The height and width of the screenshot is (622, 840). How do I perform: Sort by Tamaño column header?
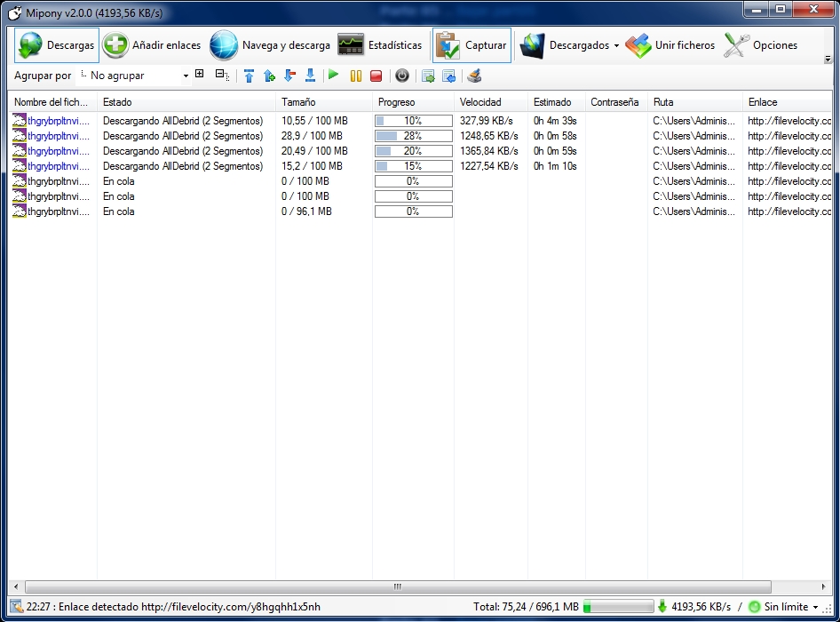[324, 102]
